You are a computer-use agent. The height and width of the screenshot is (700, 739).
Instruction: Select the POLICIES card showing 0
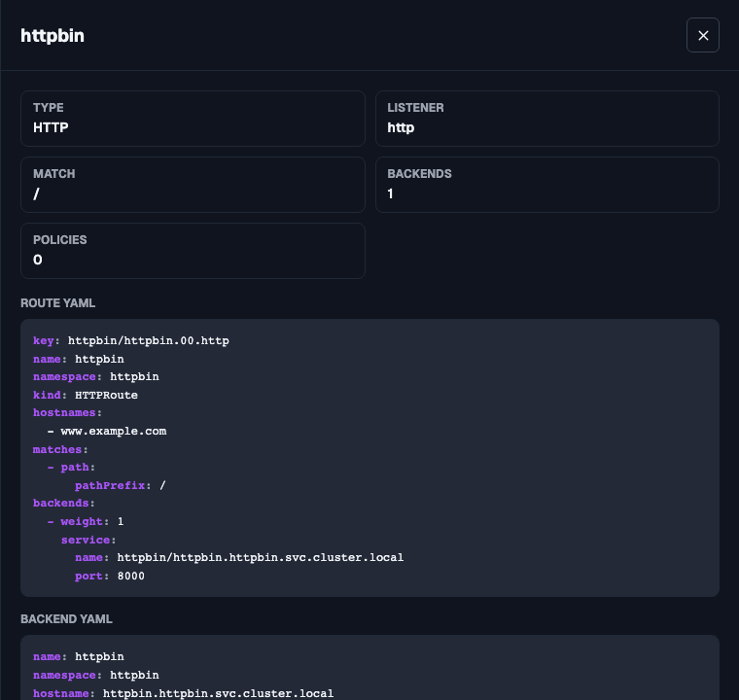point(193,250)
